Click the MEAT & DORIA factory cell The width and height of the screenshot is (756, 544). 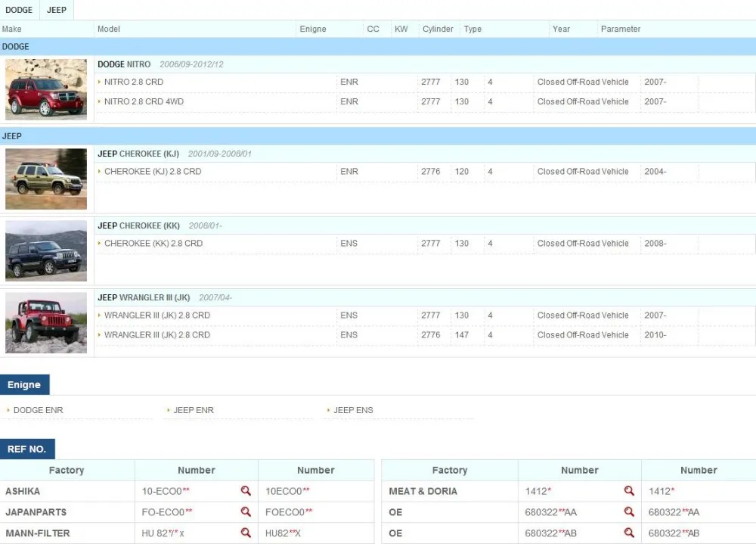tap(450, 491)
